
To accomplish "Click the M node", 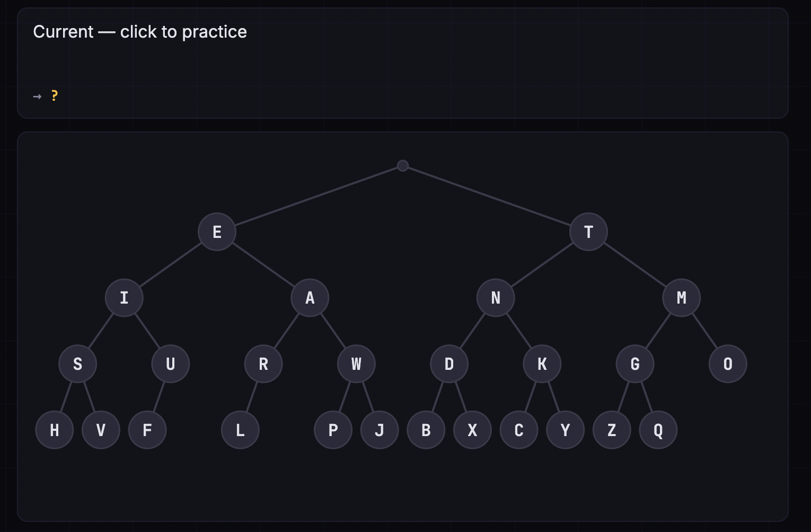I will tap(682, 298).
